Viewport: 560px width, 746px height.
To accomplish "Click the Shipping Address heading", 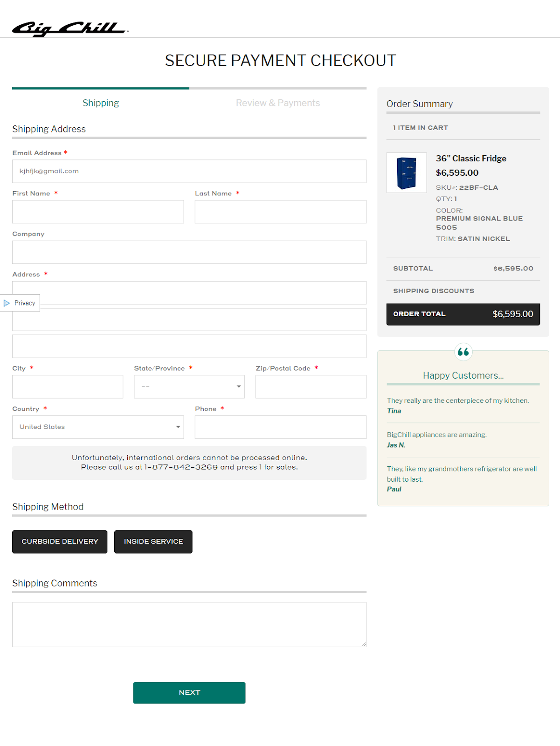I will coord(49,129).
